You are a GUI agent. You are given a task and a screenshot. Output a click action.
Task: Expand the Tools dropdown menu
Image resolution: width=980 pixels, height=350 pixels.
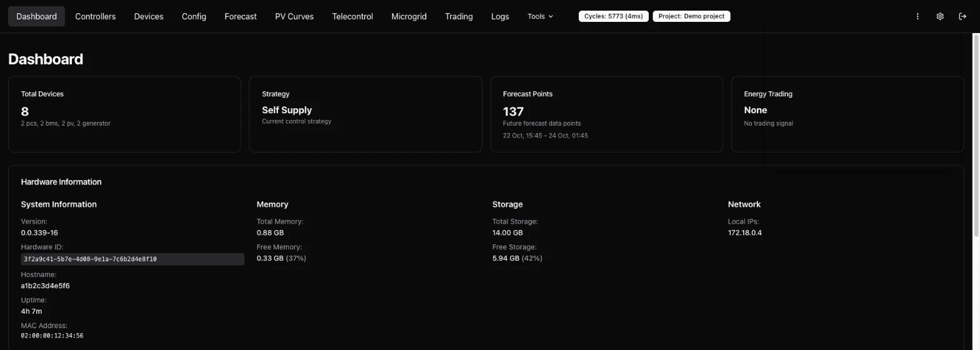[541, 16]
